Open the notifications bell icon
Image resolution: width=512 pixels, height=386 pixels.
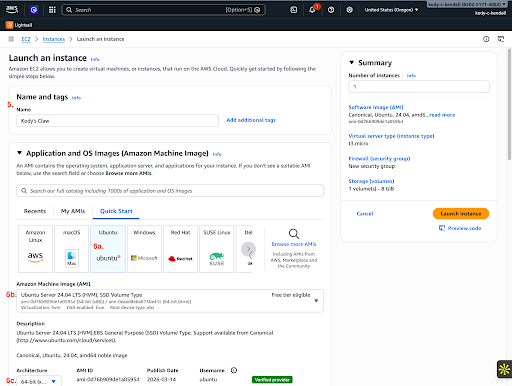coord(312,10)
